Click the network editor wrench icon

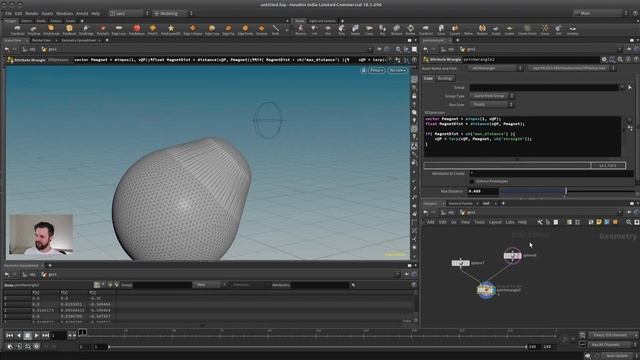(540, 222)
